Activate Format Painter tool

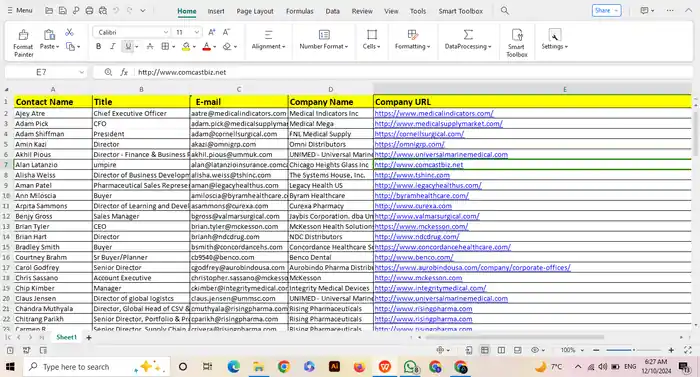pyautogui.click(x=23, y=43)
